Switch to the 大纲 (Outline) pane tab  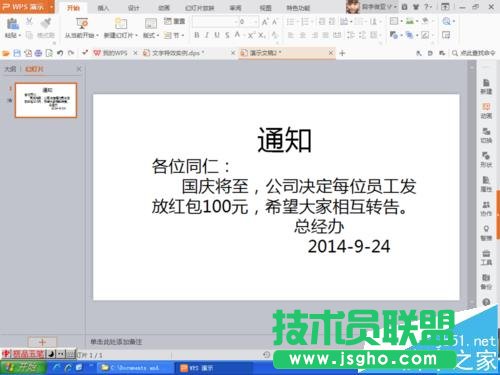click(x=10, y=69)
